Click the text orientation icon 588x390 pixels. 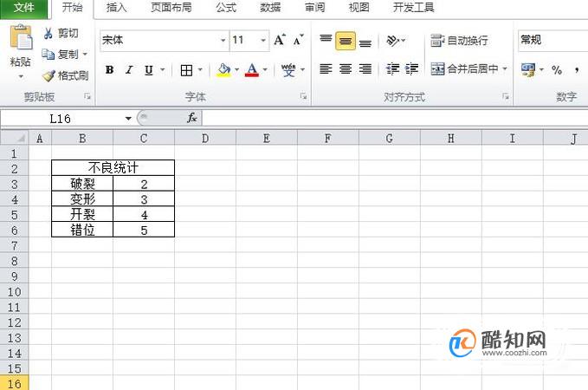393,40
